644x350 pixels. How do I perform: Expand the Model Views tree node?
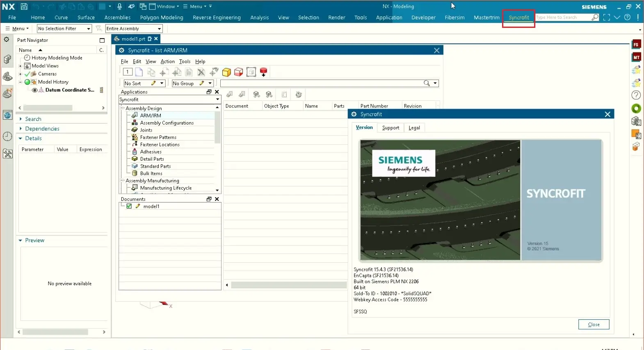coord(20,66)
